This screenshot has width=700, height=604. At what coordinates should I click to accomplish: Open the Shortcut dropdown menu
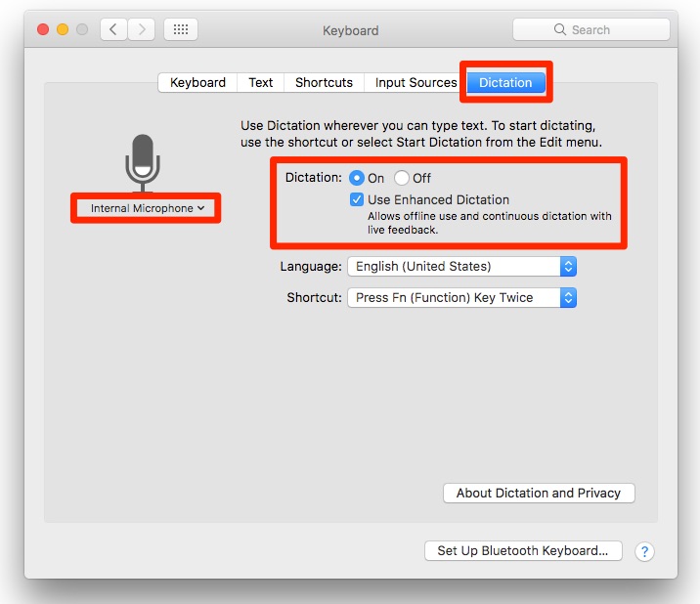point(461,297)
